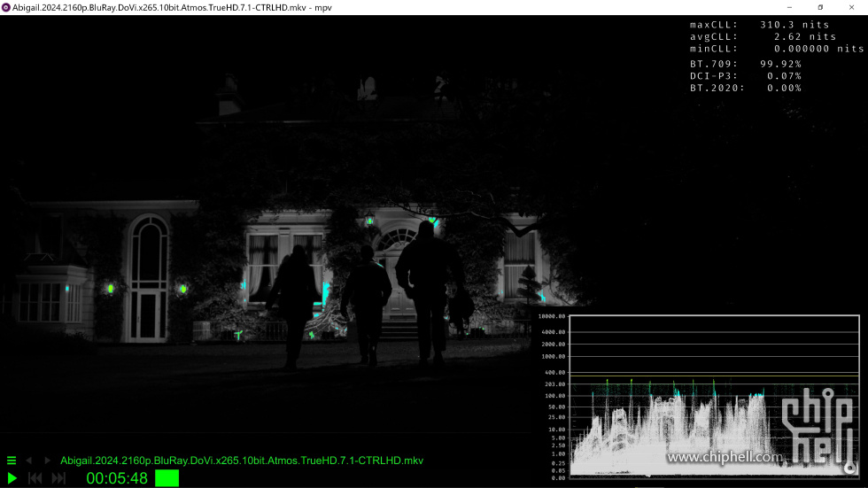Click the mpv app icon in title bar

coord(6,7)
